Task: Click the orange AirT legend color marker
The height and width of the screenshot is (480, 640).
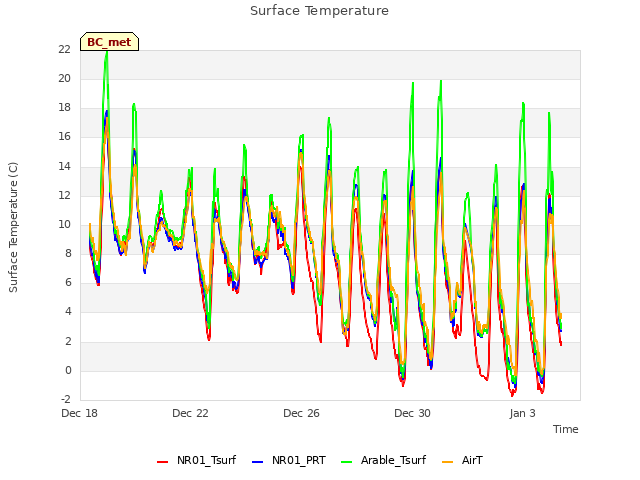Action: [x=448, y=462]
